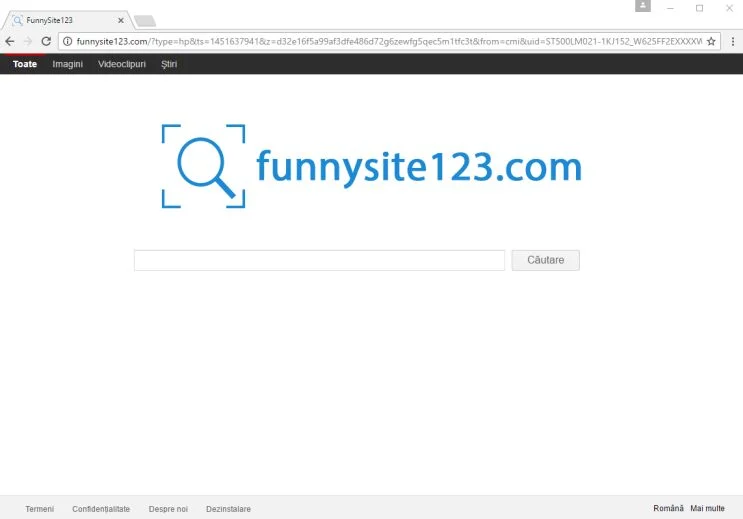This screenshot has width=743, height=519.
Task: Open the Despre noi footer link
Action: point(168,509)
